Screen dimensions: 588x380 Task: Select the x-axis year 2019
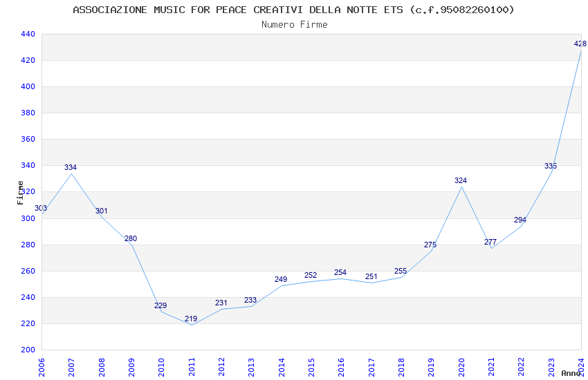432,367
